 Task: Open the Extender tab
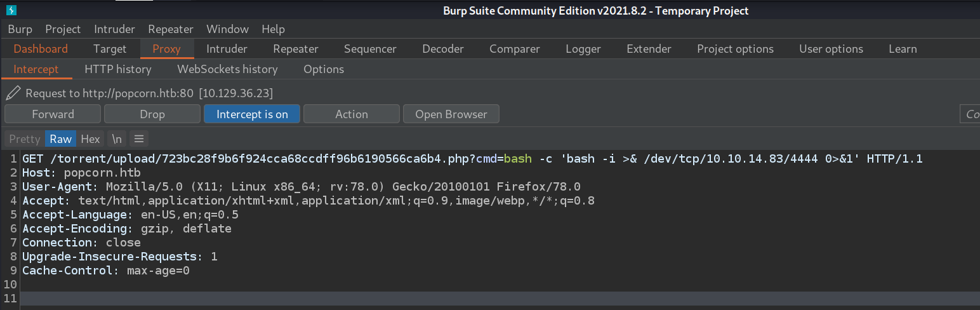[649, 49]
